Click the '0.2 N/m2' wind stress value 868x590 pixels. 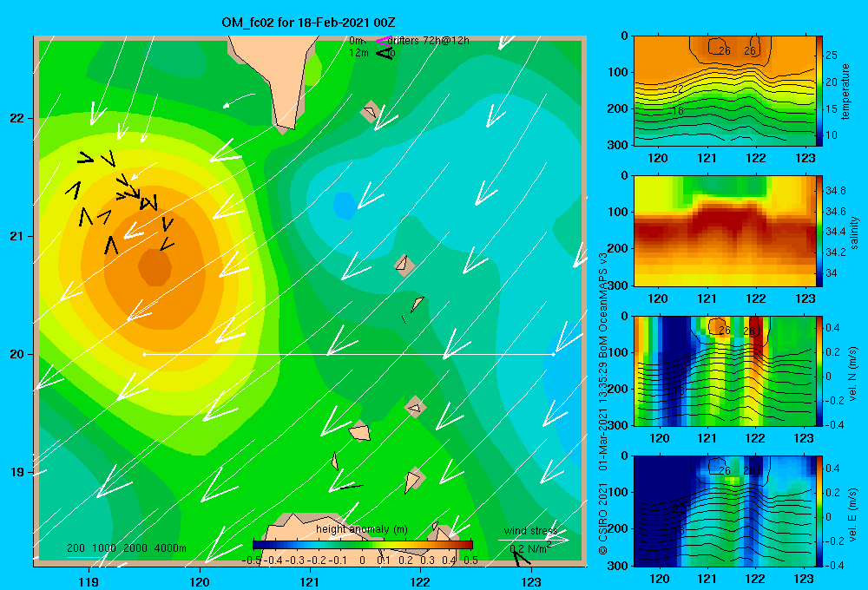point(529,549)
